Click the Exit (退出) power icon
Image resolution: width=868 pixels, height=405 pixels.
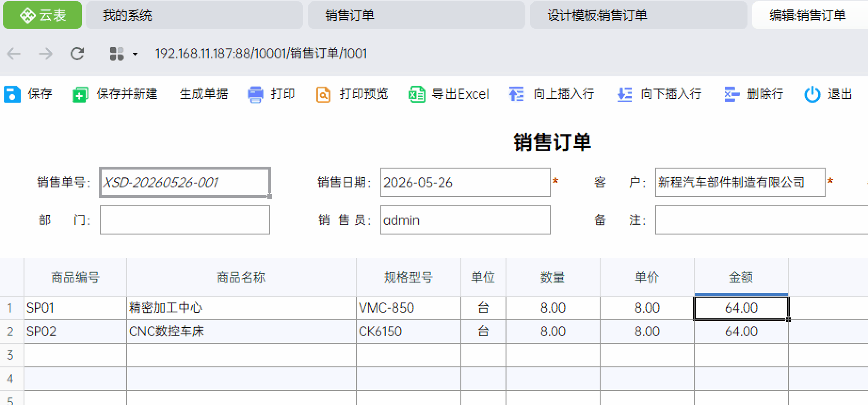tap(812, 94)
